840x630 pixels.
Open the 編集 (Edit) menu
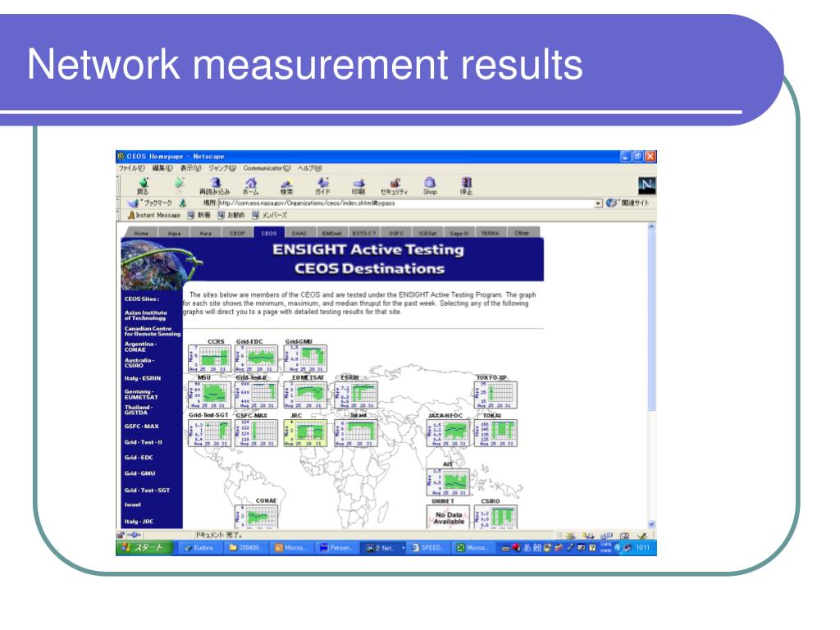click(x=162, y=168)
